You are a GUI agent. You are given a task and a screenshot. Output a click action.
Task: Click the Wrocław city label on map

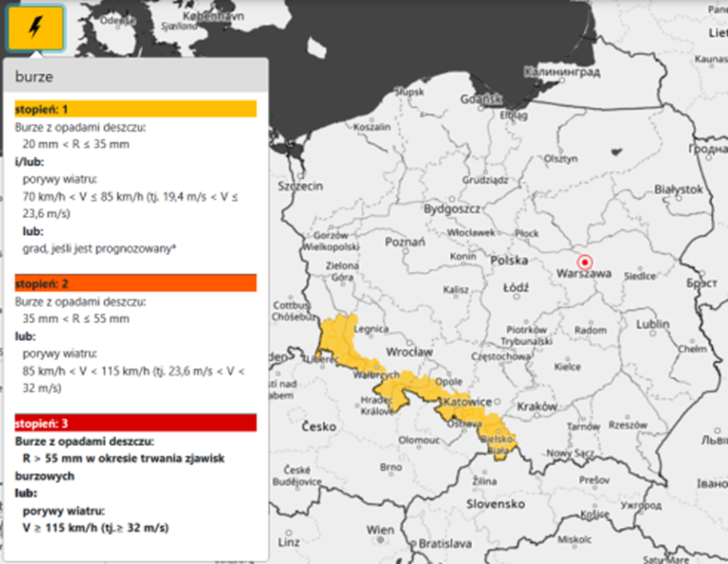409,352
